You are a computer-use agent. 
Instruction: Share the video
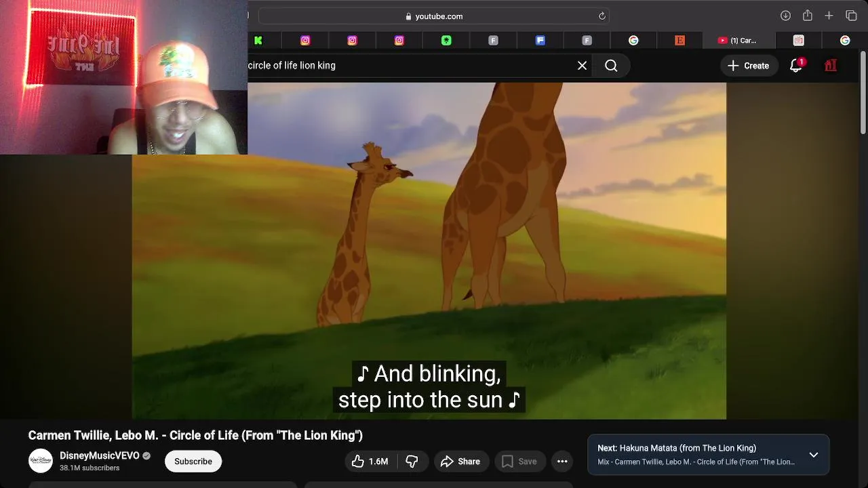460,462
